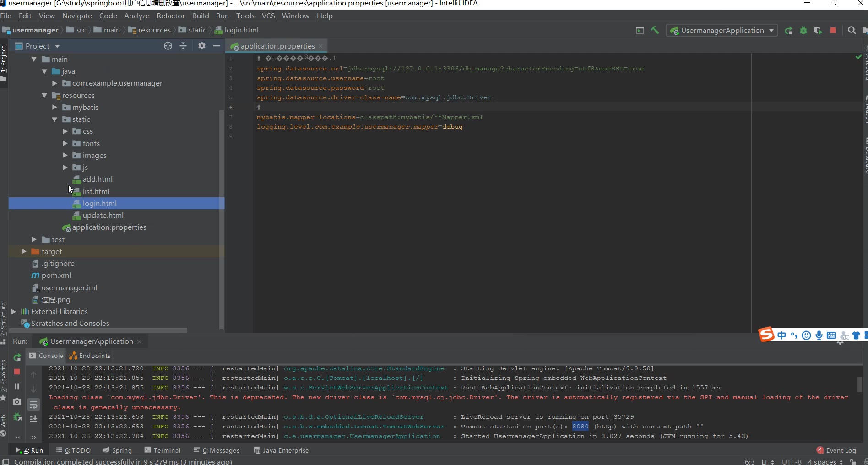Collapse all in the Project panel
868x465 pixels.
tap(183, 46)
